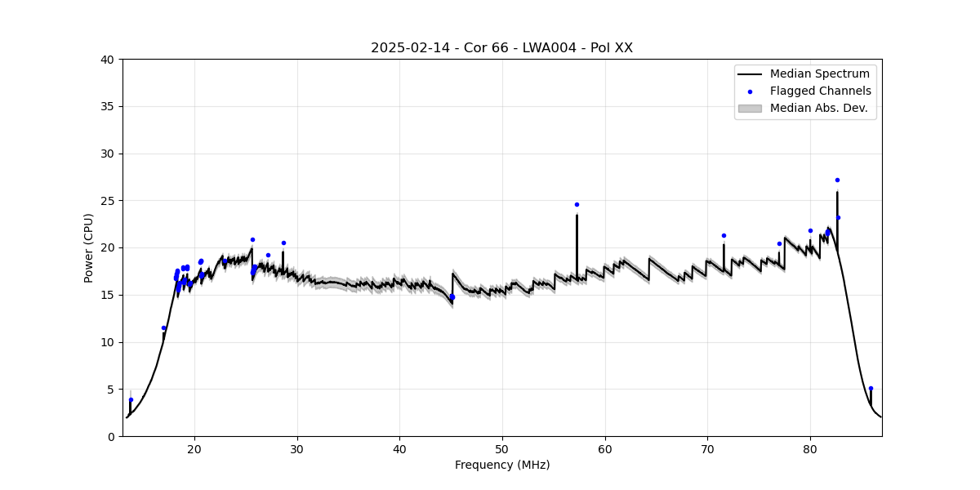Select the Flagged Channels legend label
Image resolution: width=980 pixels, height=490 pixels.
pyautogui.click(x=820, y=91)
